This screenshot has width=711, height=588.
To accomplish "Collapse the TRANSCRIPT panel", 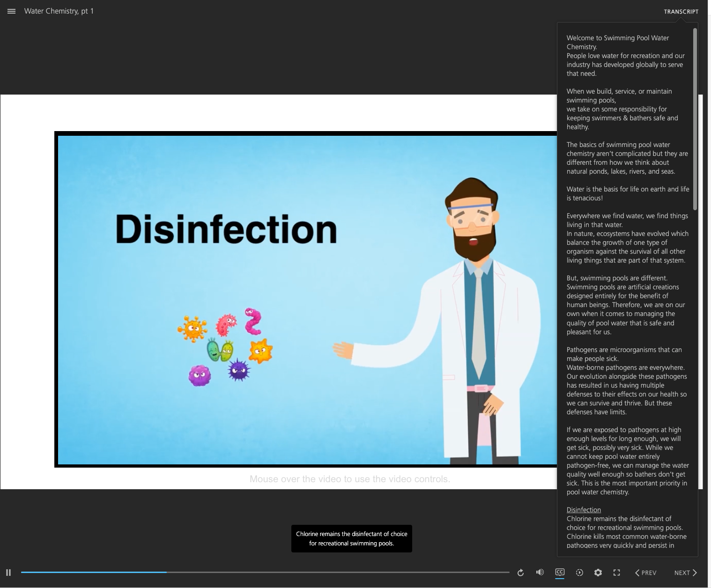I will click(681, 12).
